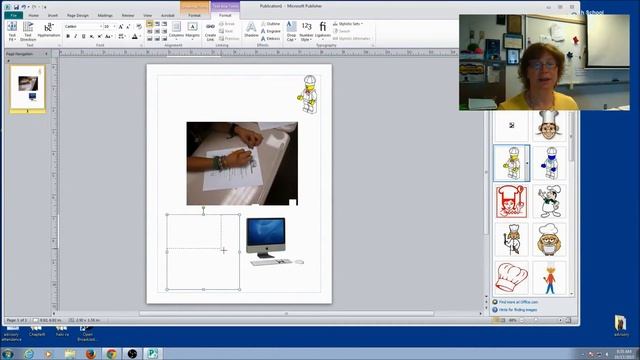Click the Save icon in Quick Access
640x360 pixels.
coord(16,7)
